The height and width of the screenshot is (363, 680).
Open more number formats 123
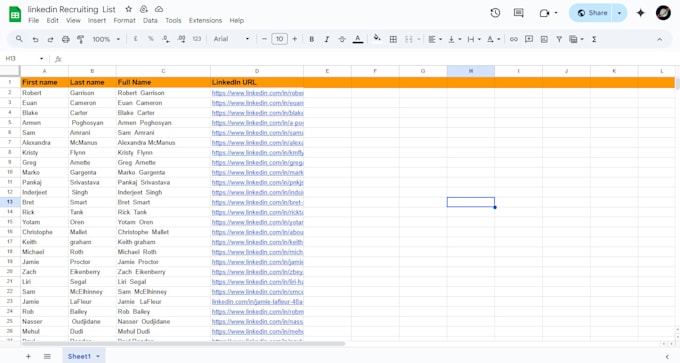[x=197, y=39]
